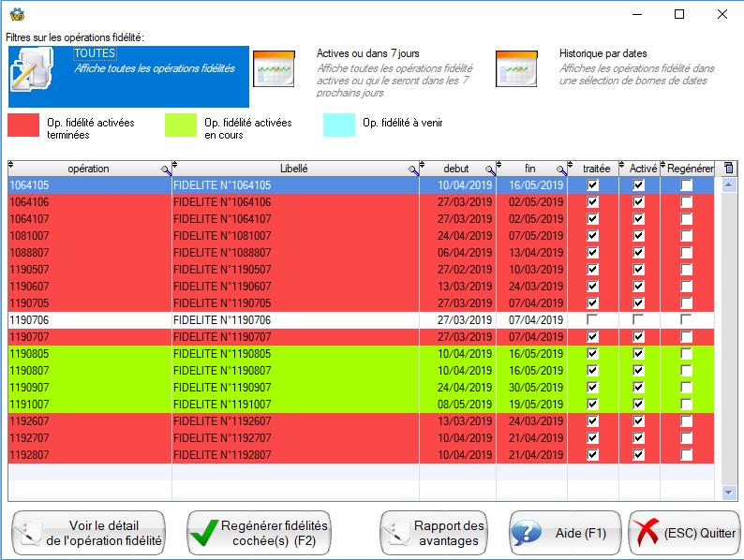
Task: Click 'Voir le détail de l'opération fidélité' button
Action: pos(89,533)
